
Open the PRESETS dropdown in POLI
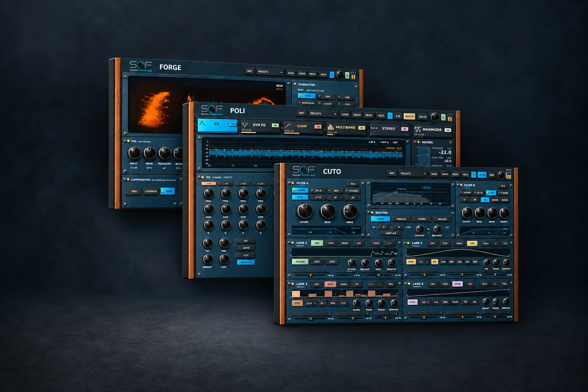coord(323,113)
